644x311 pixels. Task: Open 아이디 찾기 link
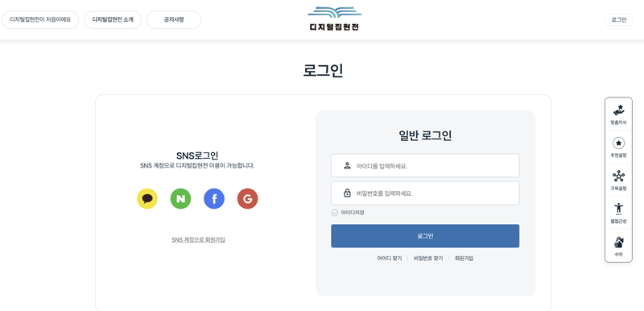[390, 259]
